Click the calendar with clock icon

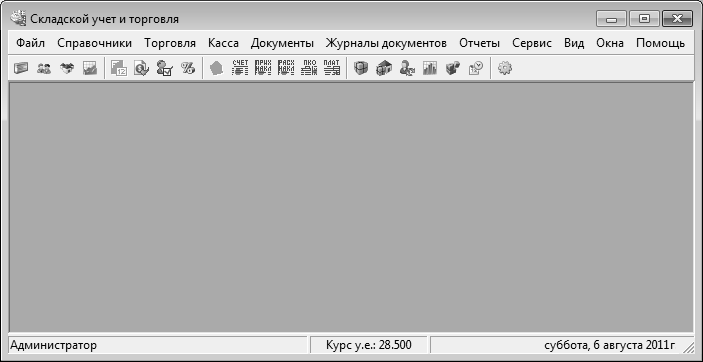[476, 69]
